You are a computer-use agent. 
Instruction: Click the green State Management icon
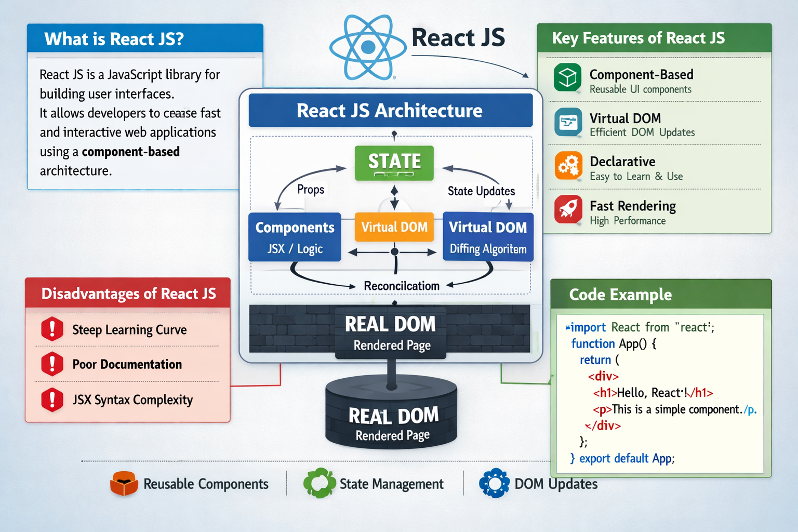coord(319,483)
